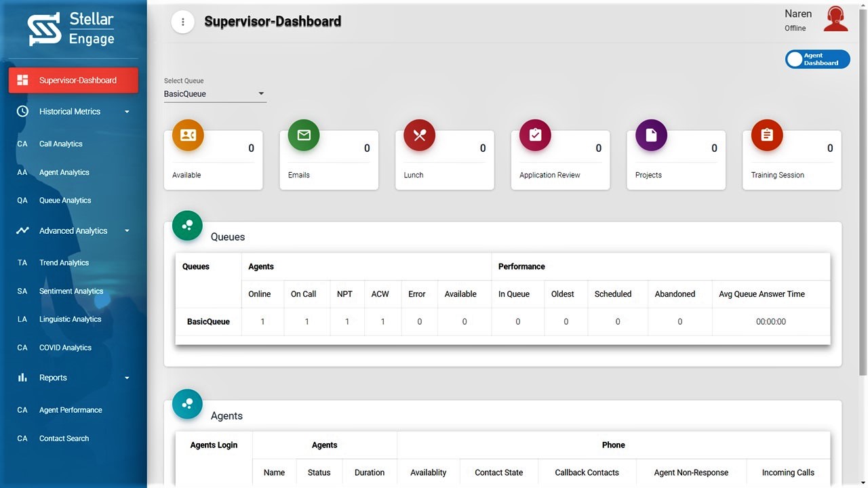Toggle the Agent Dashboard switch

[817, 60]
